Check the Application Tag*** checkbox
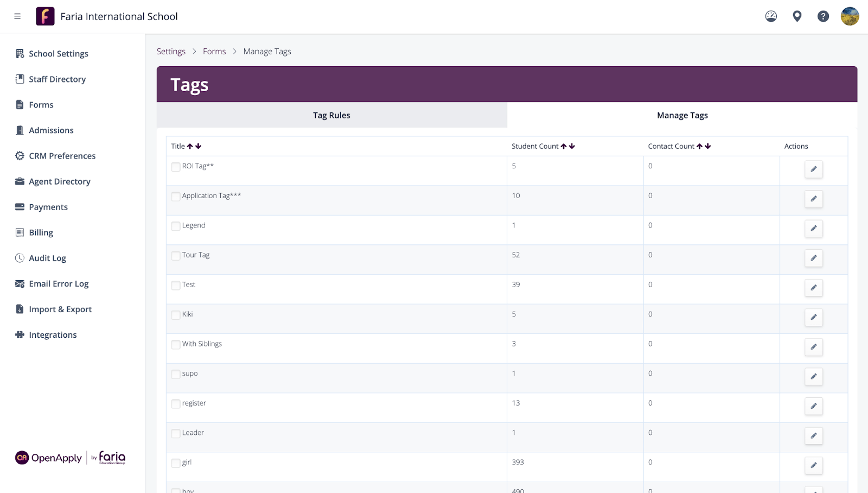The width and height of the screenshot is (868, 493). click(x=176, y=197)
